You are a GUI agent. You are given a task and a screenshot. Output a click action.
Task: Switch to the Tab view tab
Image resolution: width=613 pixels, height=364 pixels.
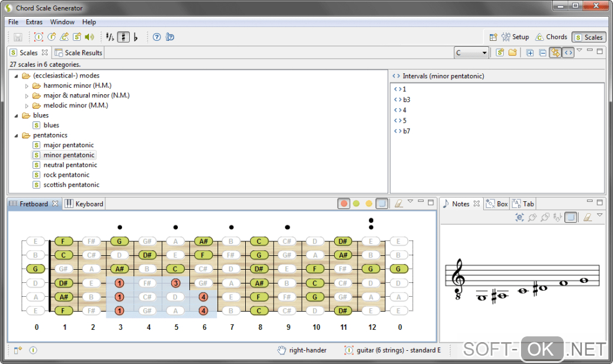(523, 204)
